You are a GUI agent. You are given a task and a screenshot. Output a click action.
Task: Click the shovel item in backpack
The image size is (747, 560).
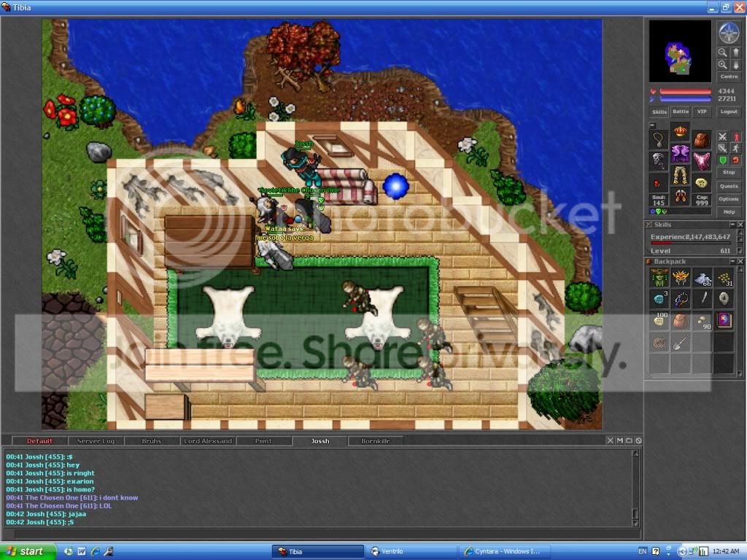point(681,342)
